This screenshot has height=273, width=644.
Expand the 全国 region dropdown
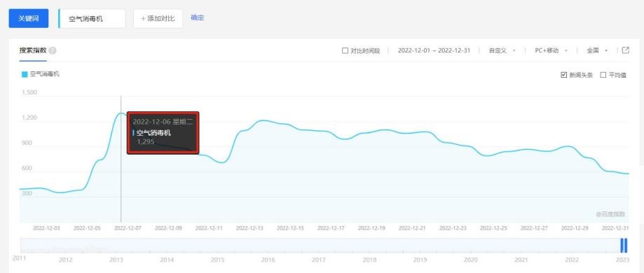tap(597, 50)
